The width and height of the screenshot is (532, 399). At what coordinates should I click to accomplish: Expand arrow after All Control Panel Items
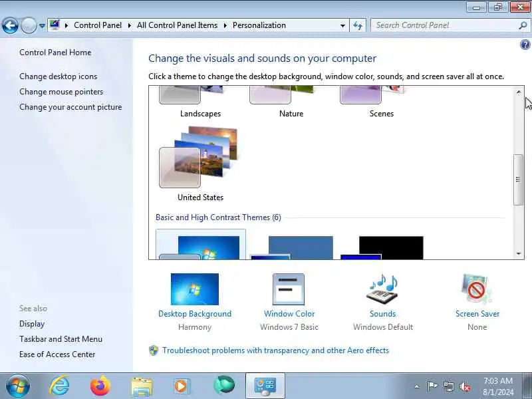[x=225, y=25]
